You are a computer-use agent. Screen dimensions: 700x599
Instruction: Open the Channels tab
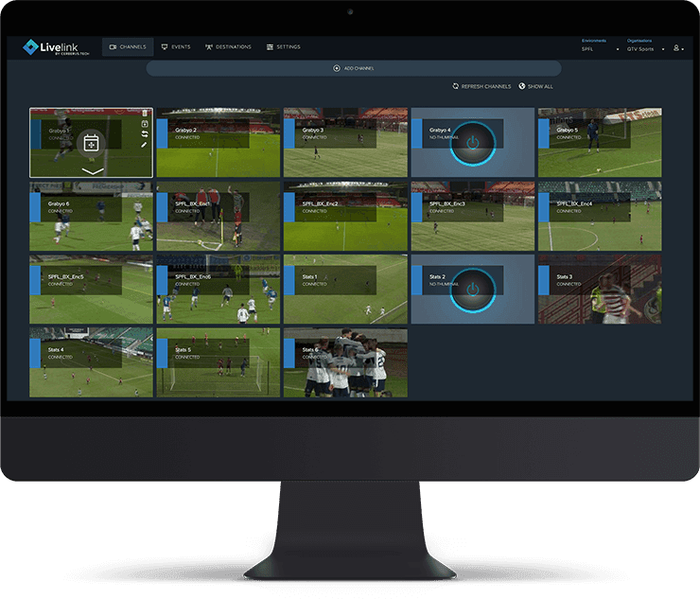coord(128,47)
